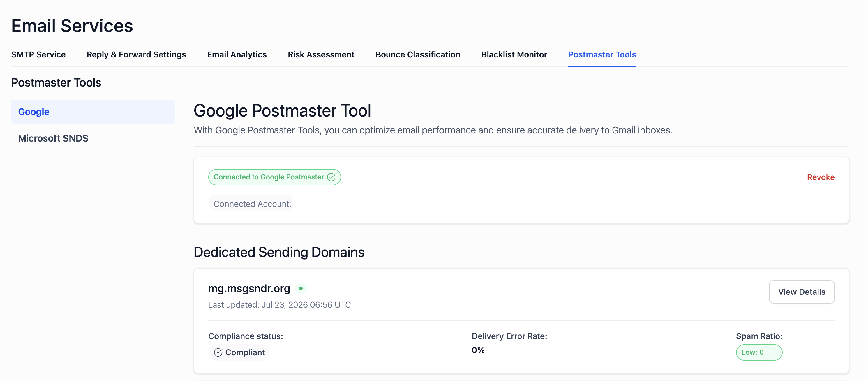Click the Compliant status badge
Image resolution: width=868 pixels, height=381 pixels.
point(239,352)
